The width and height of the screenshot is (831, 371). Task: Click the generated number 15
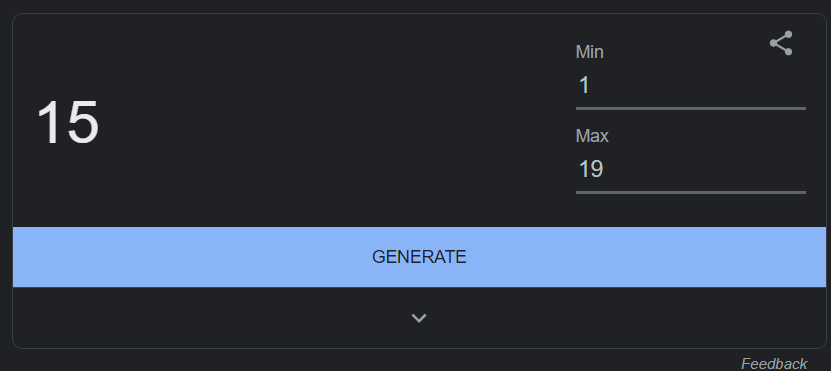pos(67,122)
